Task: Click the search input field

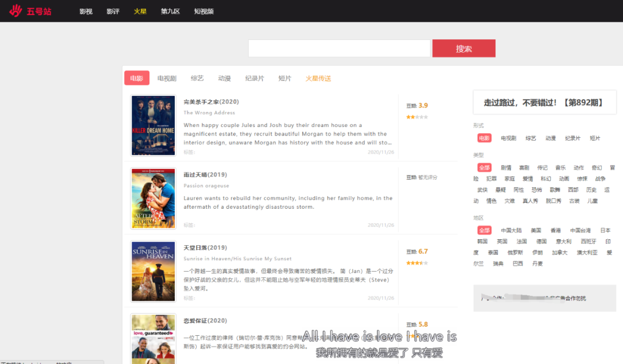Action: pyautogui.click(x=339, y=48)
